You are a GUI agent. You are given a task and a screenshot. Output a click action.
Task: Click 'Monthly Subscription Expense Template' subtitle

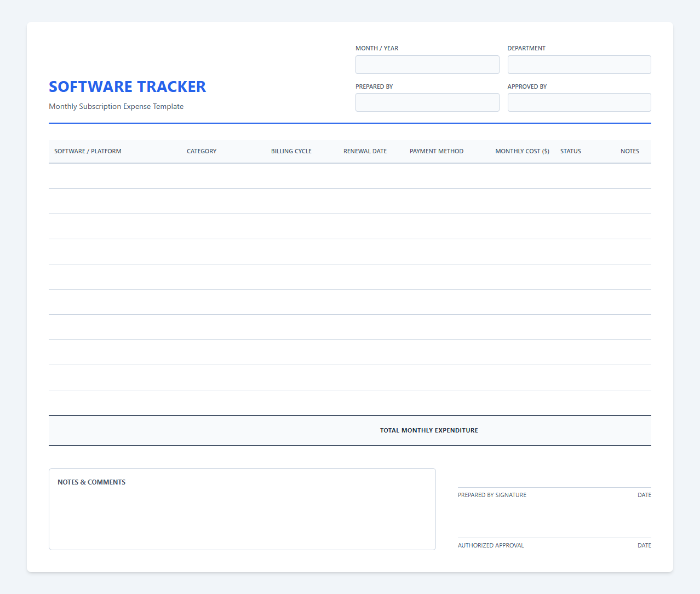pos(116,106)
